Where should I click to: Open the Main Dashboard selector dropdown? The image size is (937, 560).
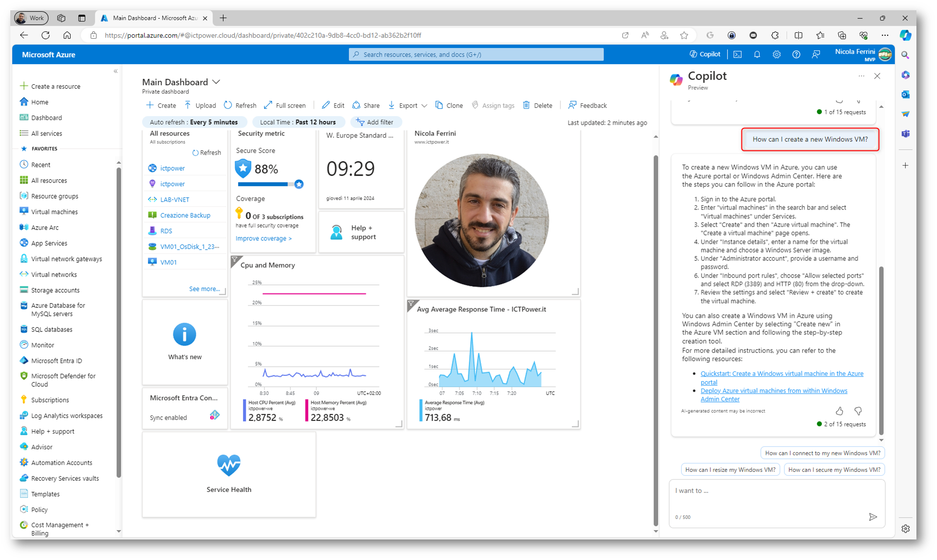pos(216,82)
